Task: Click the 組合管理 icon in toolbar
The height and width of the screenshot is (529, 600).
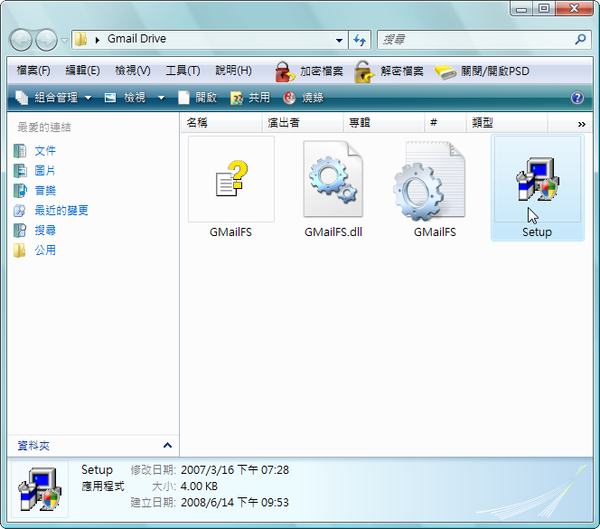Action: [x=22, y=98]
